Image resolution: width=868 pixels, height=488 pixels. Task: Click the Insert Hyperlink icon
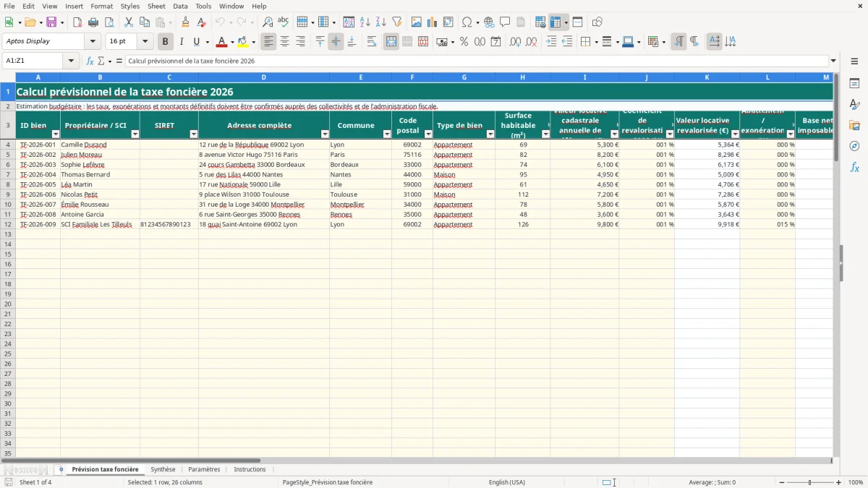489,22
